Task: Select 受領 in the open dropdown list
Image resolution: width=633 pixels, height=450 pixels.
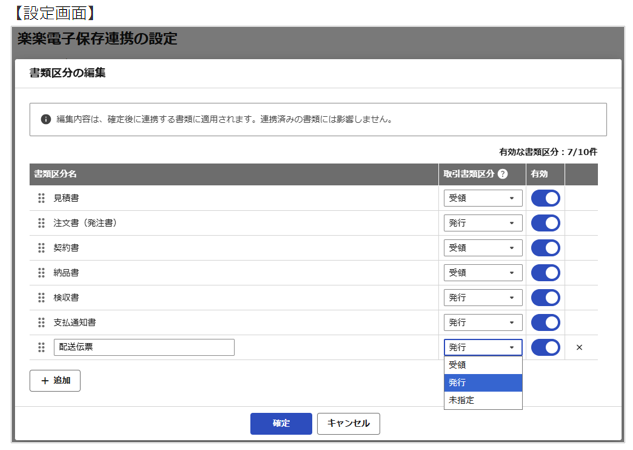Action: (x=483, y=365)
